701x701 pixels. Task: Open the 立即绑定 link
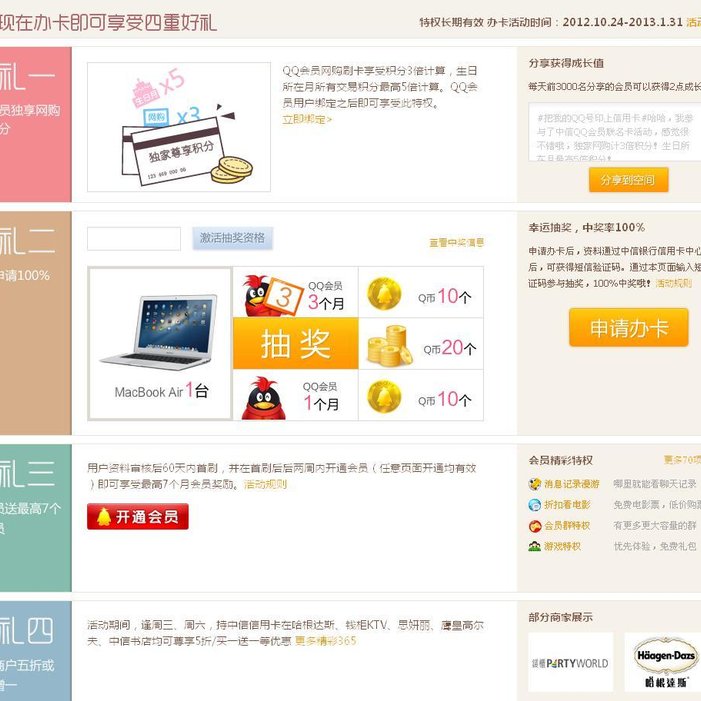click(307, 119)
